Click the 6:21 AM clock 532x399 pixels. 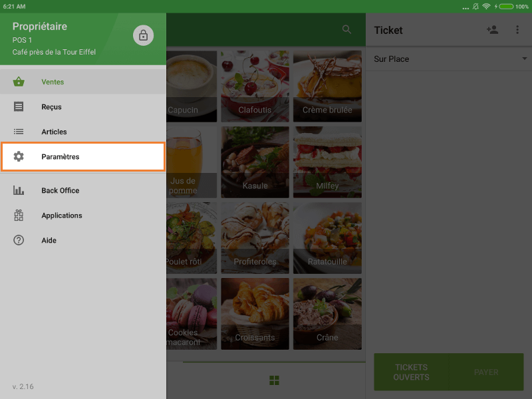(14, 7)
